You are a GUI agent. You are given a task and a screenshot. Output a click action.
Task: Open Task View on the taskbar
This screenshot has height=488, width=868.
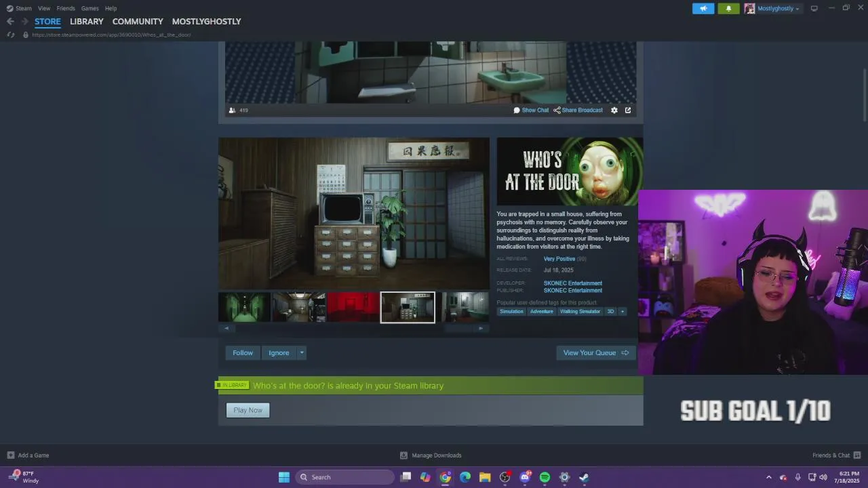tap(406, 477)
